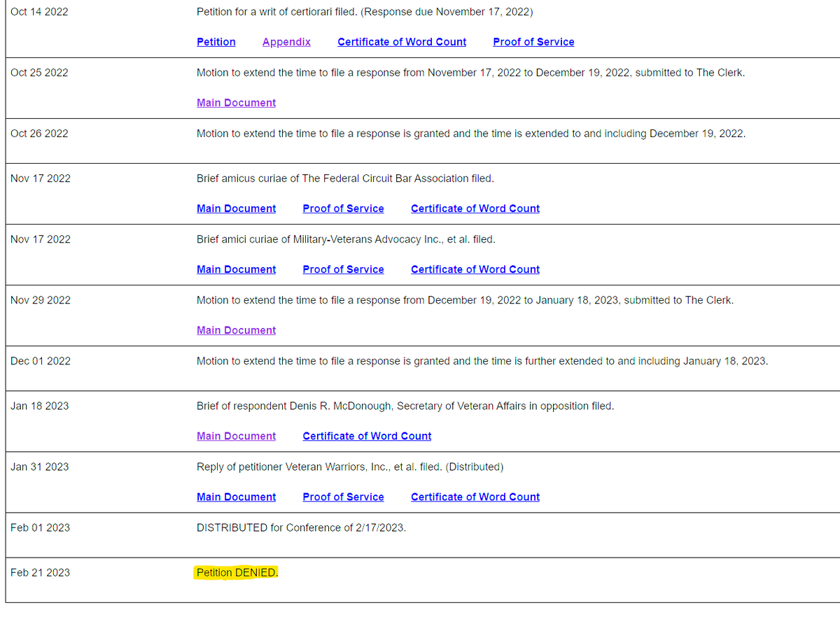Open the Appendix link in Oct 14 entry

[x=286, y=42]
